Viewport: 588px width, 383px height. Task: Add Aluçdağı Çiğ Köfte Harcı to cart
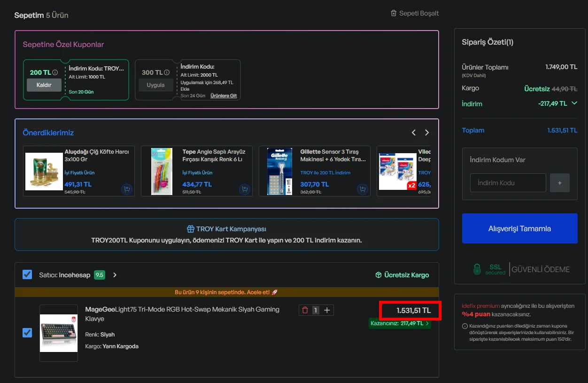126,189
